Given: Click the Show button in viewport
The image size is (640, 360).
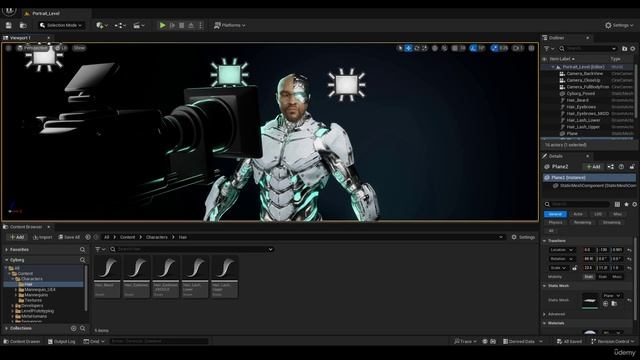Looking at the screenshot, I should point(79,48).
